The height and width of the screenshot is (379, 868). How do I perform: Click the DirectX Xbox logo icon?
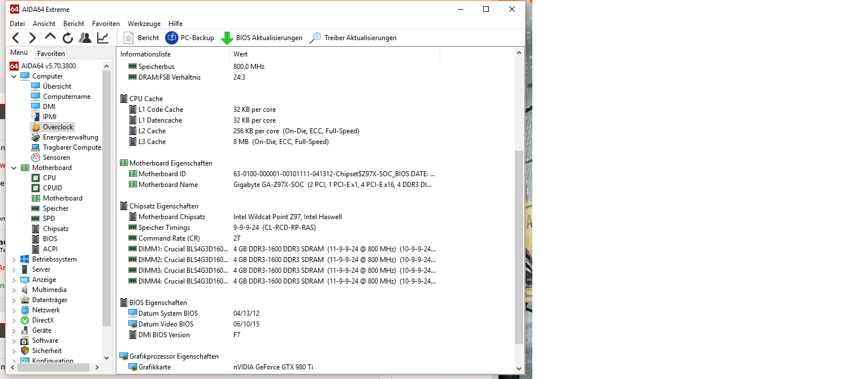point(25,320)
